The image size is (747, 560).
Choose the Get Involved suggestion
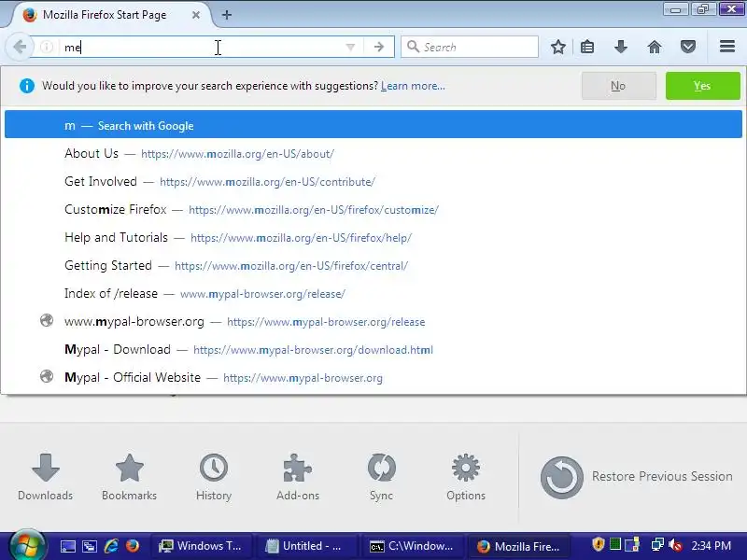click(x=373, y=181)
